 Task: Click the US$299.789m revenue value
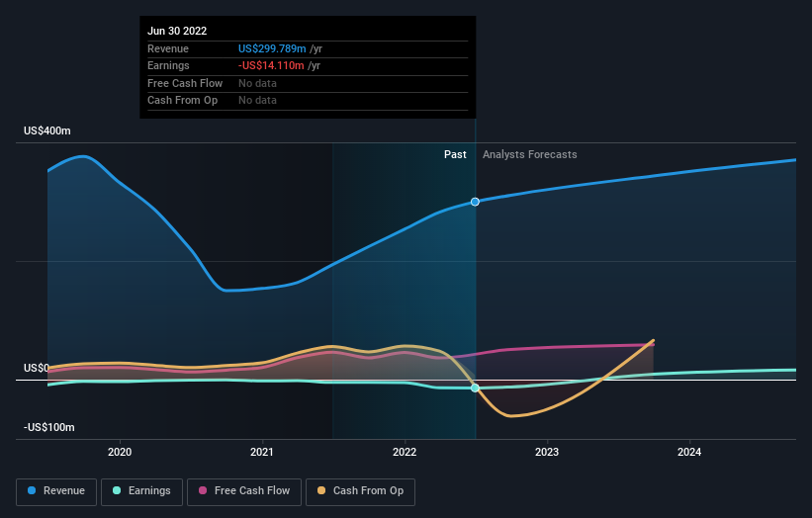click(x=272, y=48)
